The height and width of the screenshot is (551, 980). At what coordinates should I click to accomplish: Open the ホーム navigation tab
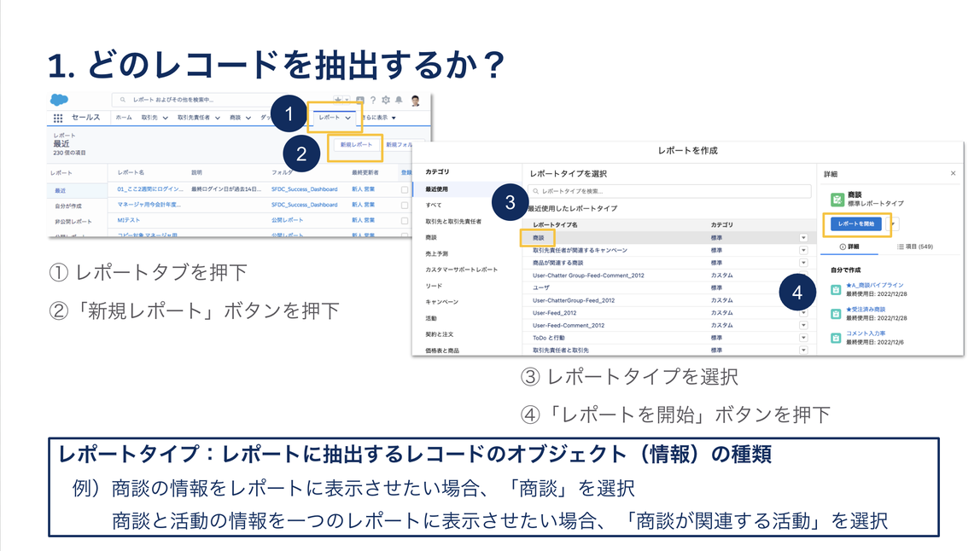124,118
